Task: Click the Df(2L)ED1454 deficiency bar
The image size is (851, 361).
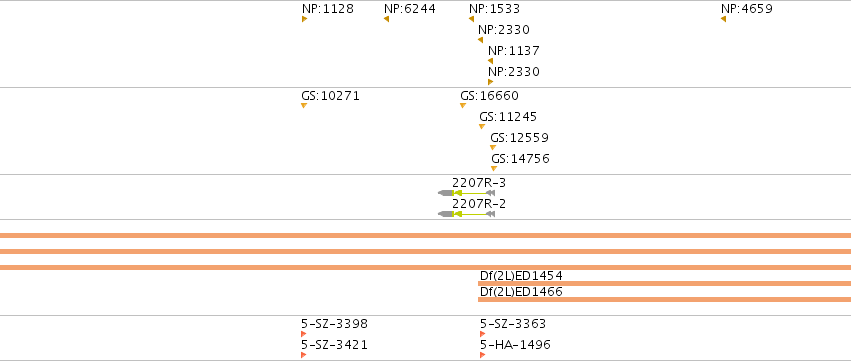Action: 664,283
